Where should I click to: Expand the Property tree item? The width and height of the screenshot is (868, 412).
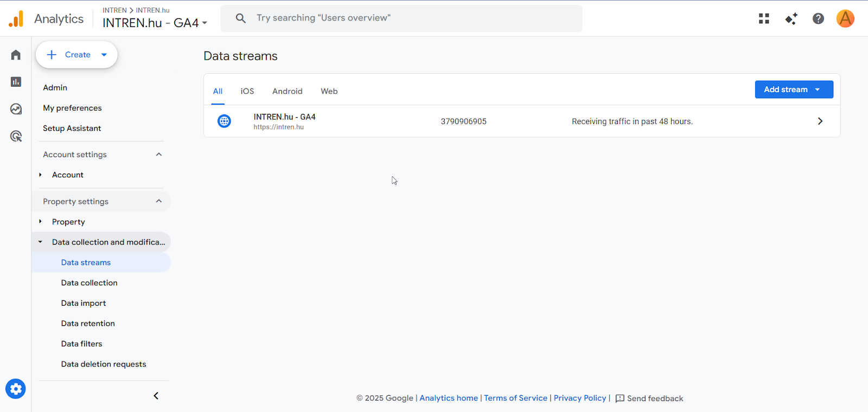[x=40, y=221]
